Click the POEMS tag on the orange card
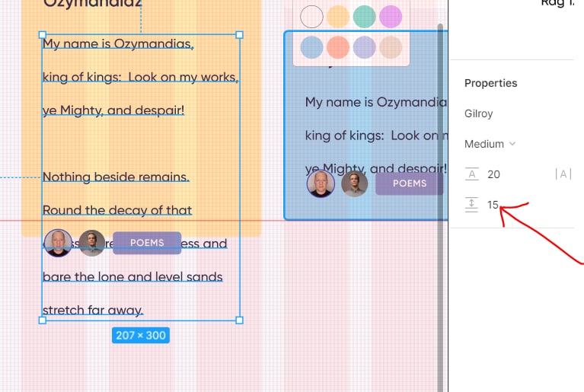Image resolution: width=584 pixels, height=392 pixels. tap(147, 243)
